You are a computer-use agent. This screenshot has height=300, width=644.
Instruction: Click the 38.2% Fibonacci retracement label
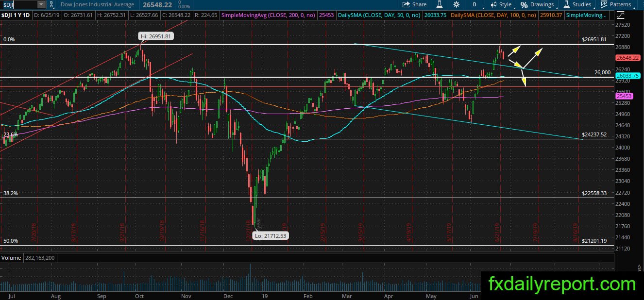[x=10, y=193]
